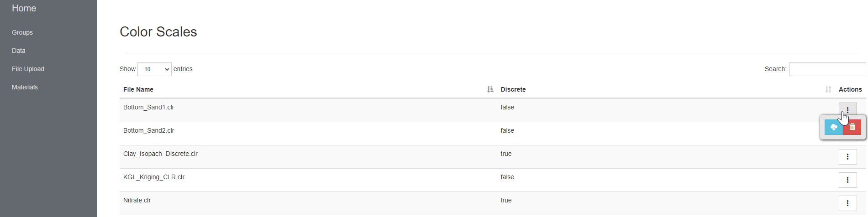The image size is (868, 217).
Task: Go to Home in sidebar
Action: [x=24, y=8]
